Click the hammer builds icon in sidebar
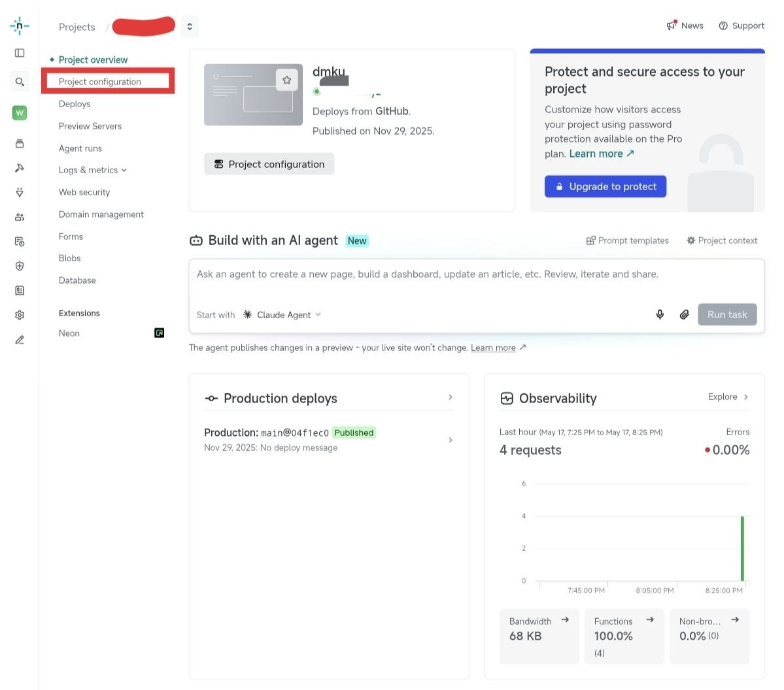The image size is (784, 690). [20, 169]
